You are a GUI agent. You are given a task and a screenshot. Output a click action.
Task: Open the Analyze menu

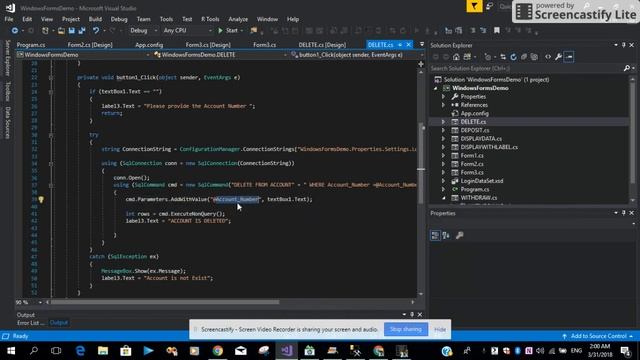coord(238,19)
